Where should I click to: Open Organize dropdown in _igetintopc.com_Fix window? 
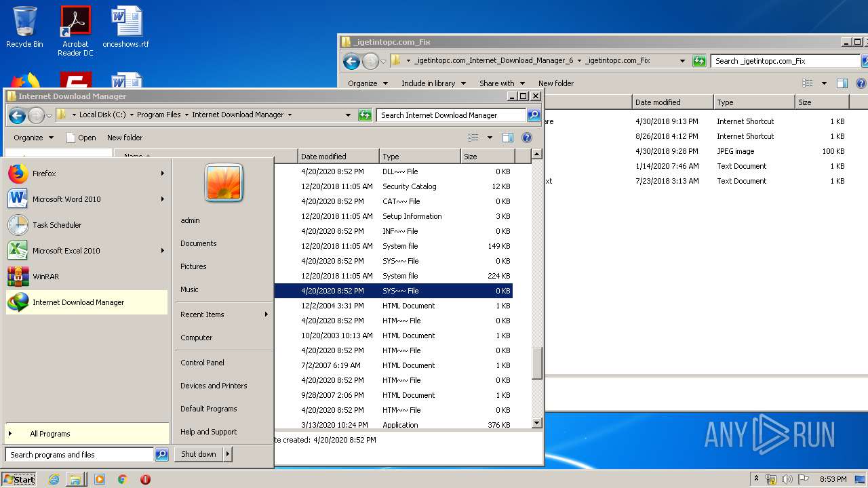(368, 83)
